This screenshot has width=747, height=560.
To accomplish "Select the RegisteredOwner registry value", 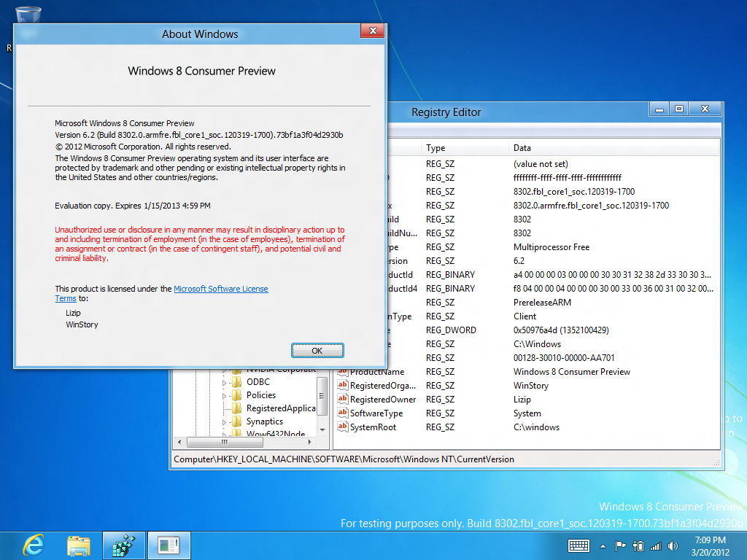I will (x=382, y=400).
